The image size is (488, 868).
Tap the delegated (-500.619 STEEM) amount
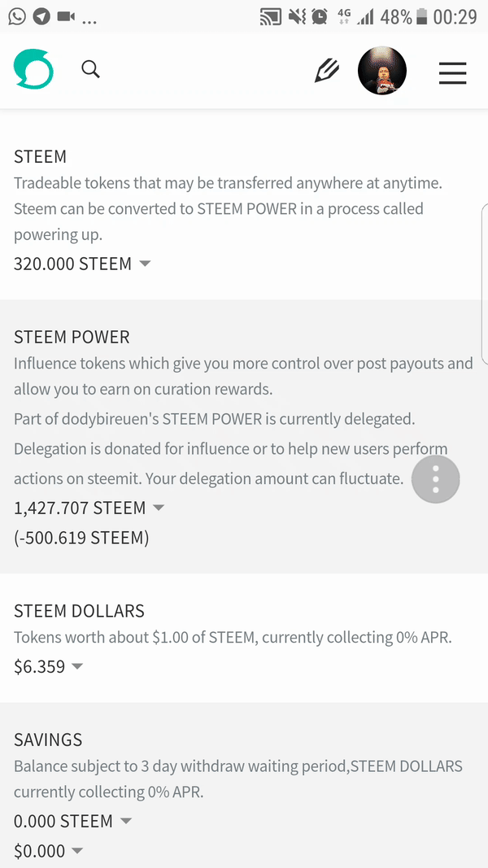81,538
